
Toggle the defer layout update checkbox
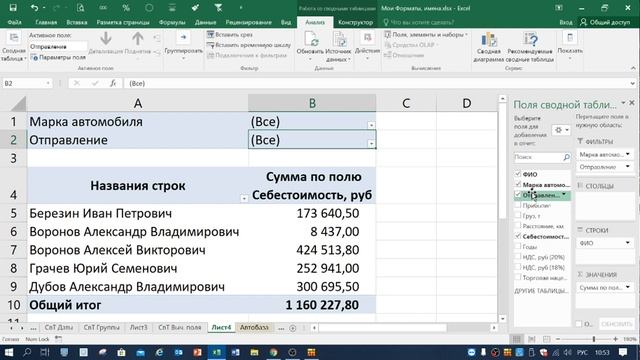coord(579,324)
